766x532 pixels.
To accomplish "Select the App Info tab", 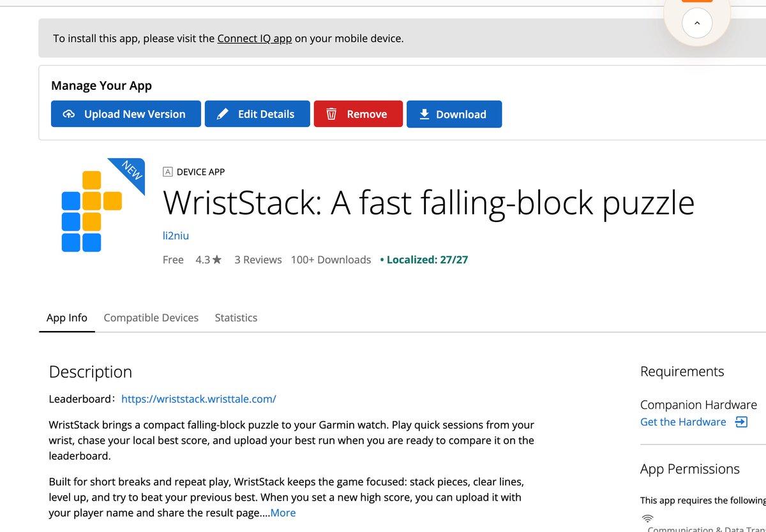I will tap(67, 318).
